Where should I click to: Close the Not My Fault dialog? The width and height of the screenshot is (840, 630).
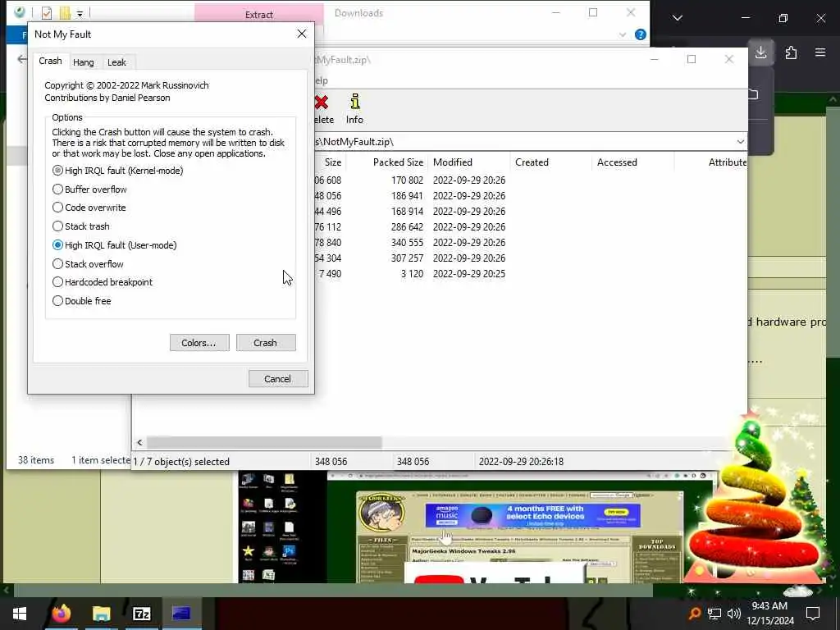302,34
